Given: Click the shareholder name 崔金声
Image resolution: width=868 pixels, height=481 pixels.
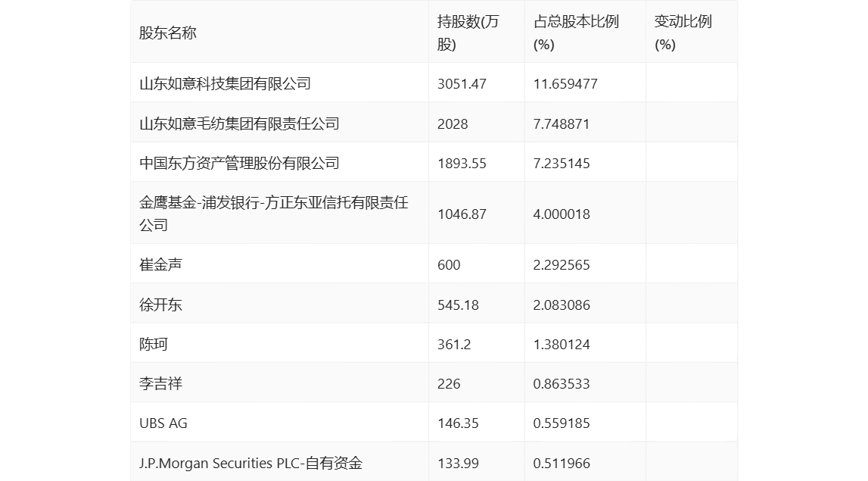Looking at the screenshot, I should coord(160,264).
